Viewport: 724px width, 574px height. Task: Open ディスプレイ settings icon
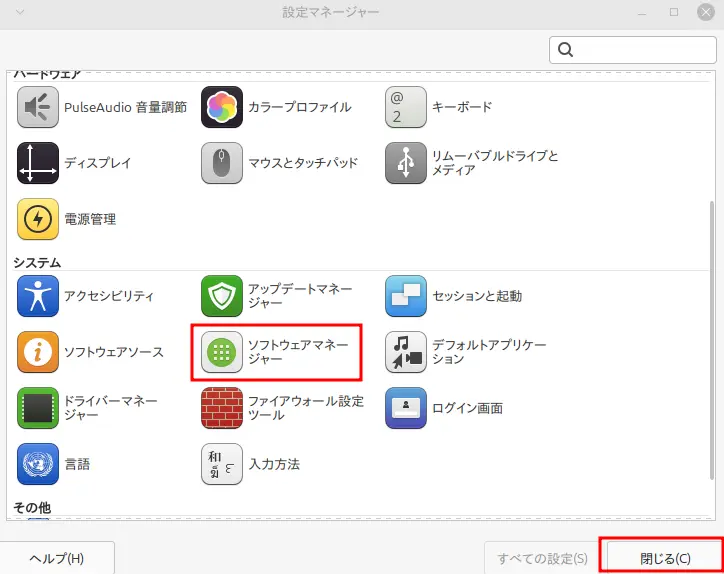click(x=38, y=163)
